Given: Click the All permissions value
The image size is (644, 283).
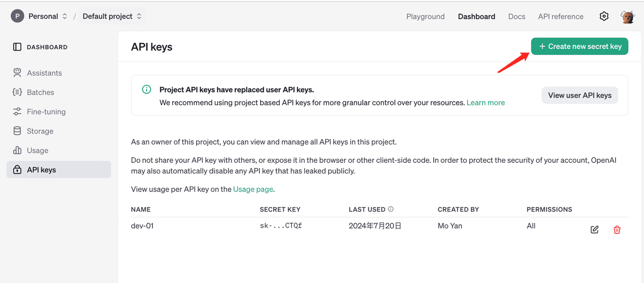Looking at the screenshot, I should click(531, 226).
